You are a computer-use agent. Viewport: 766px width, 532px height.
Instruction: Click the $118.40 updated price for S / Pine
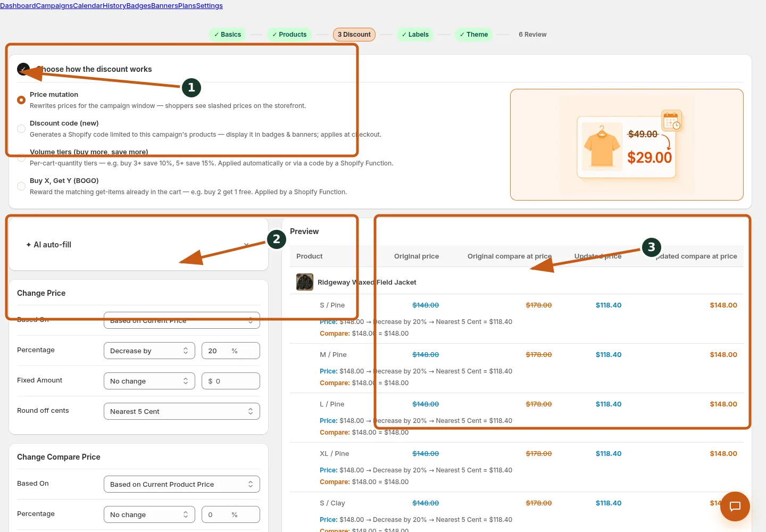pyautogui.click(x=609, y=305)
